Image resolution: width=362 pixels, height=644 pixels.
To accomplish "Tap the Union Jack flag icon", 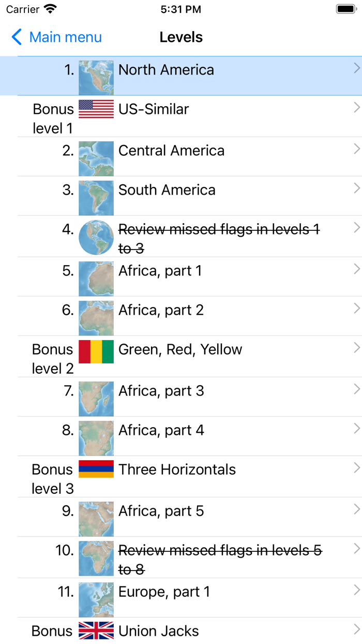I will click(x=96, y=631).
